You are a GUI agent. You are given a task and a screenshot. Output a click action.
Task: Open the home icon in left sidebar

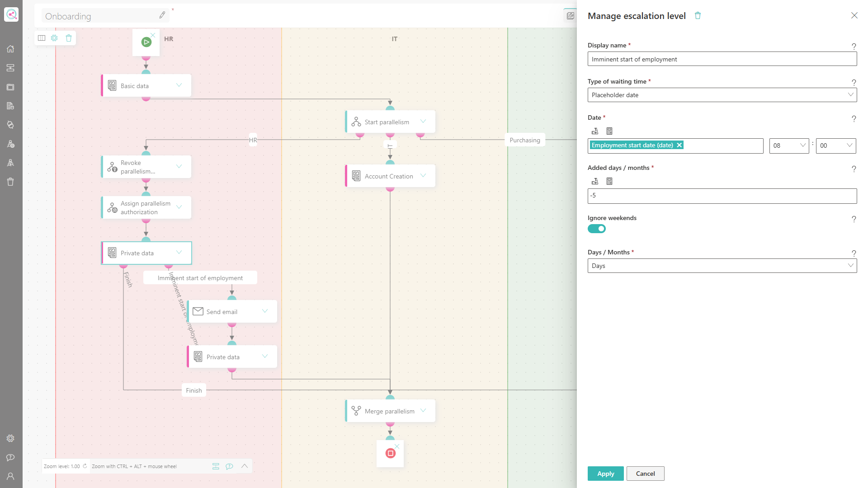click(x=10, y=49)
